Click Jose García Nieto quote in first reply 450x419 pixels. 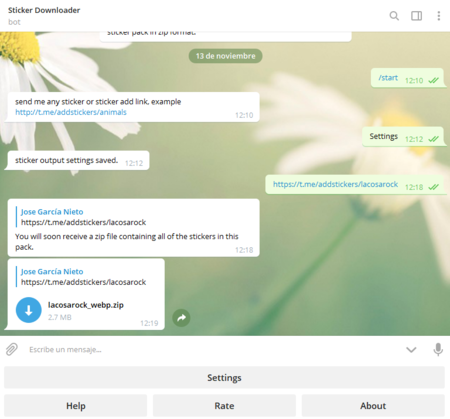coord(52,212)
